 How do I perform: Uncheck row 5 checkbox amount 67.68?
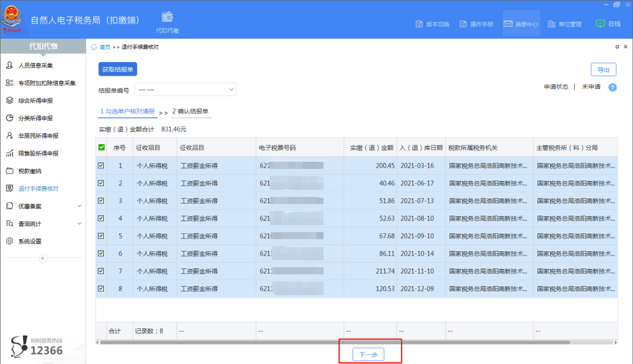click(x=101, y=236)
